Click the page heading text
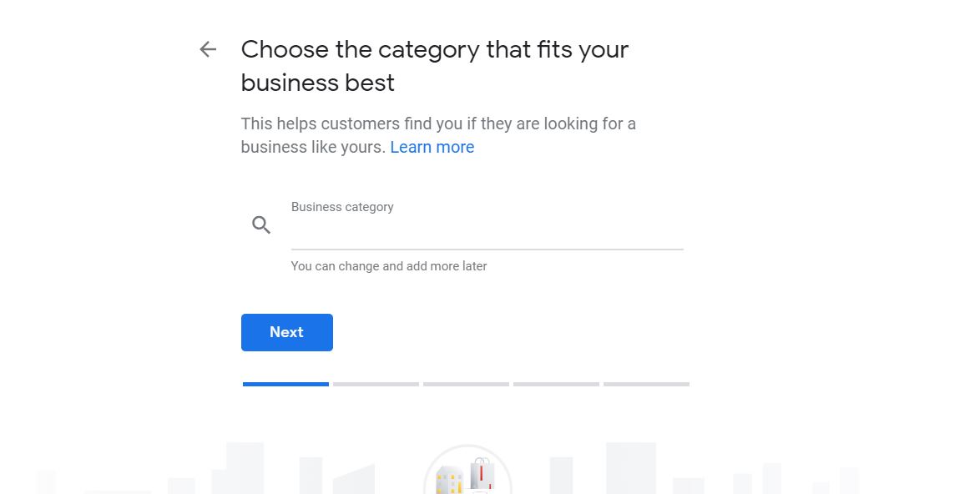980x494 pixels. click(x=434, y=65)
